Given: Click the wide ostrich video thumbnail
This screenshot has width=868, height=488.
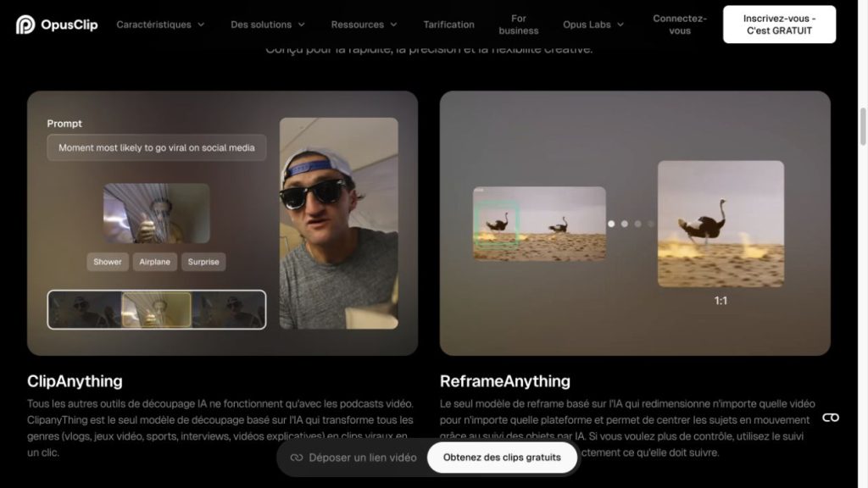Looking at the screenshot, I should (x=539, y=224).
